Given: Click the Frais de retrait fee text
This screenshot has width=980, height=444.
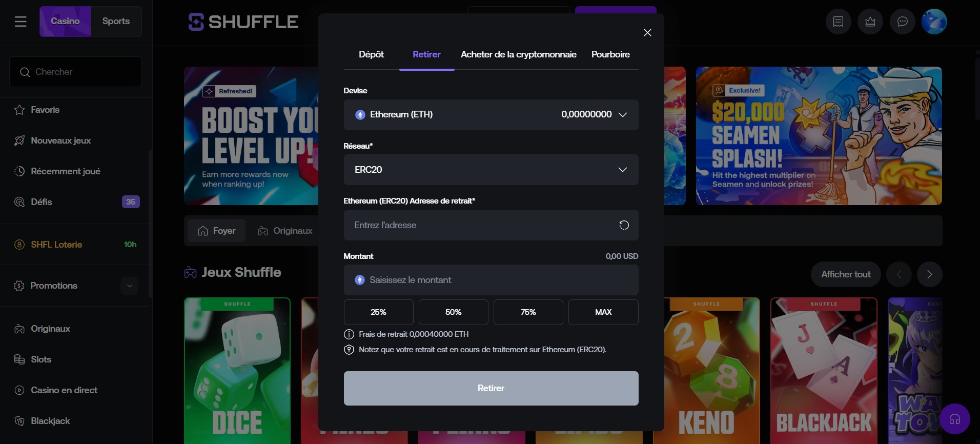Looking at the screenshot, I should click(x=414, y=334).
